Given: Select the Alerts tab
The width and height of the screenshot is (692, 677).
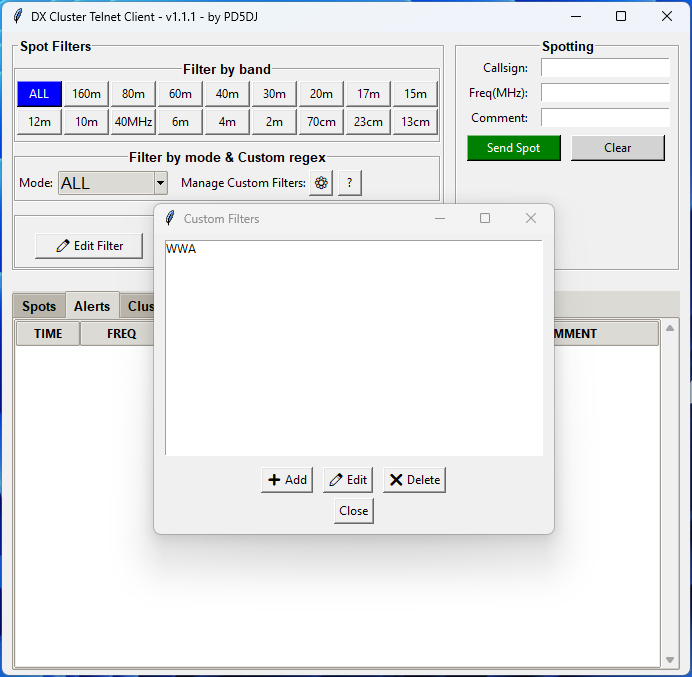Looking at the screenshot, I should 92,306.
